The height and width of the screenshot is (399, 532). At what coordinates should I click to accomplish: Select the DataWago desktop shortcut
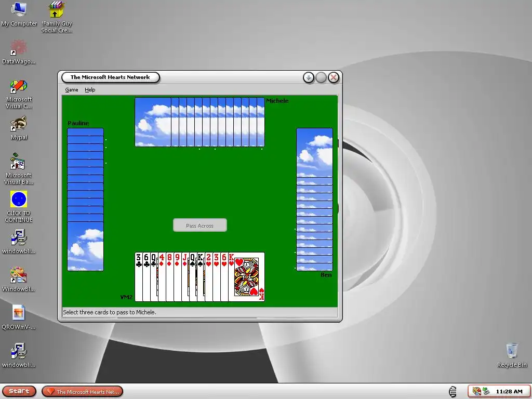(19, 52)
